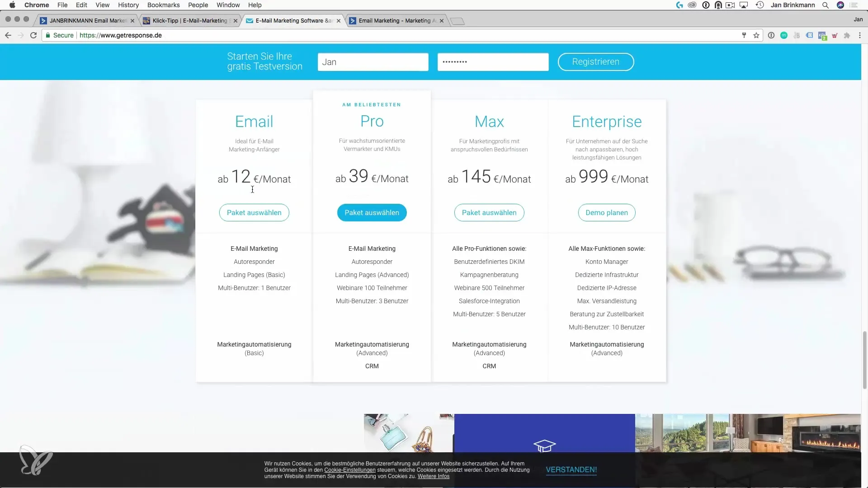Screen dimensions: 868x488
Task: Activate Siri from the menu bar
Action: [x=840, y=5]
